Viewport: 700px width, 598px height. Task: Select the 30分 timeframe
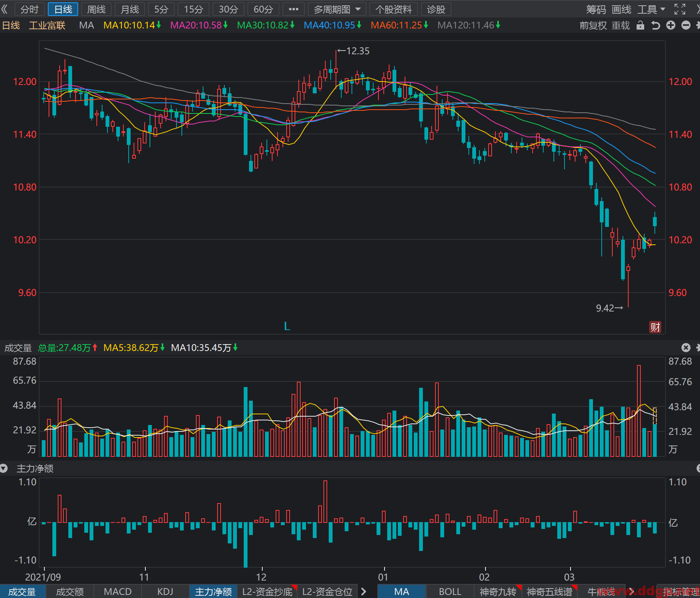[229, 9]
